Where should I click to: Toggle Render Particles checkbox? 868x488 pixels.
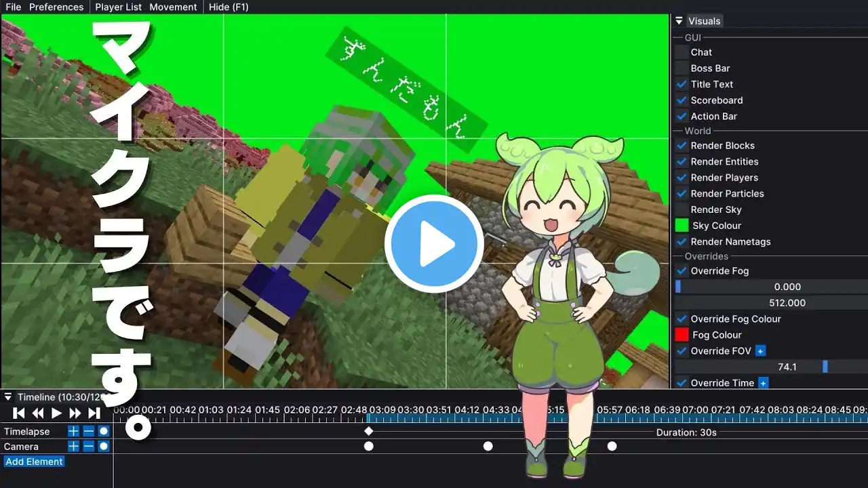click(x=682, y=194)
